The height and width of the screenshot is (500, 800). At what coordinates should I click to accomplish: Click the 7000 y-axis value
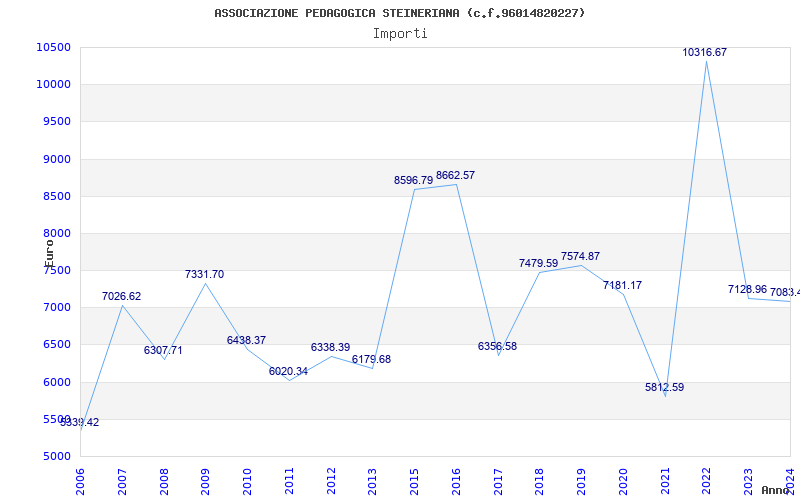[56, 307]
